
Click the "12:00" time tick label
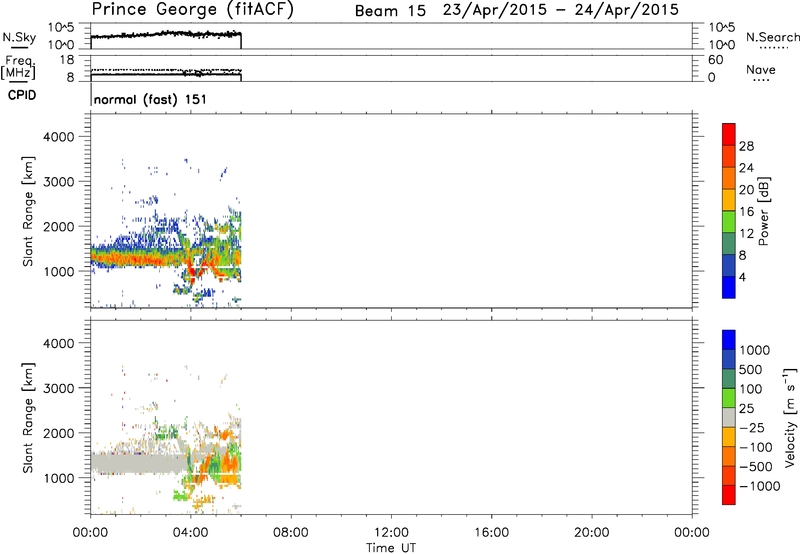[391, 533]
